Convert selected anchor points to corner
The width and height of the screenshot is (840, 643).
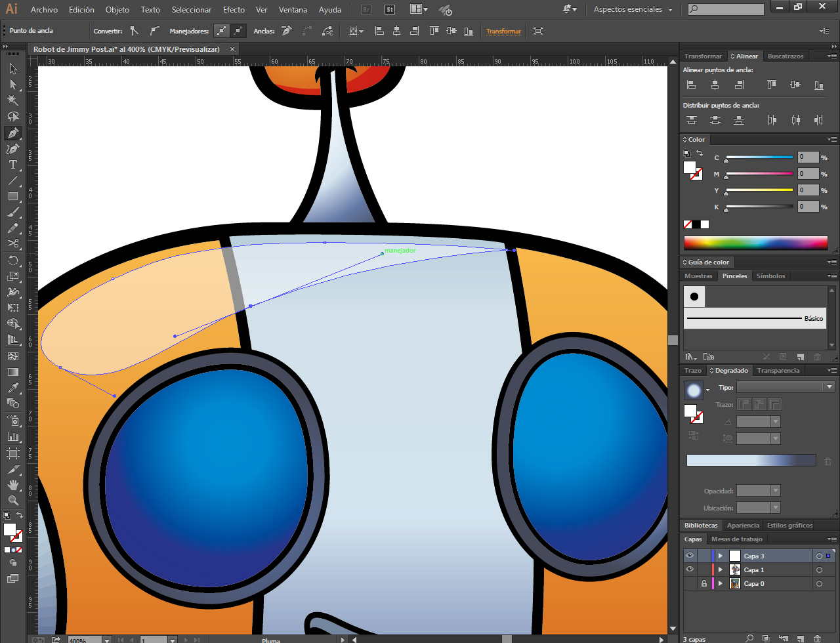tap(135, 31)
